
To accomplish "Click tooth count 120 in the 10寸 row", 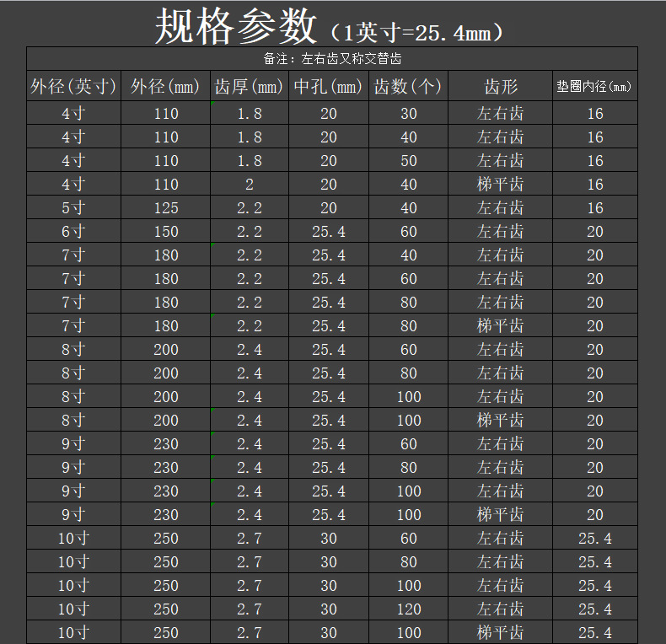I will 409,609.
